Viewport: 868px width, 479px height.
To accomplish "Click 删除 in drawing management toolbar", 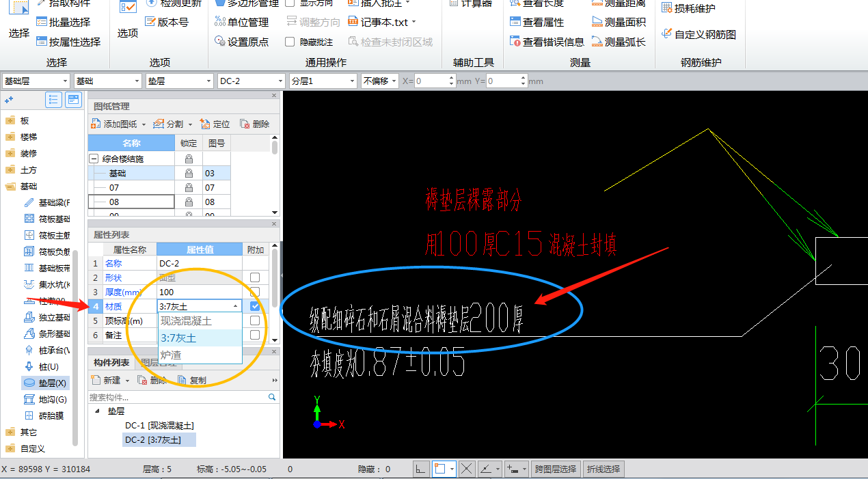I will click(x=254, y=124).
